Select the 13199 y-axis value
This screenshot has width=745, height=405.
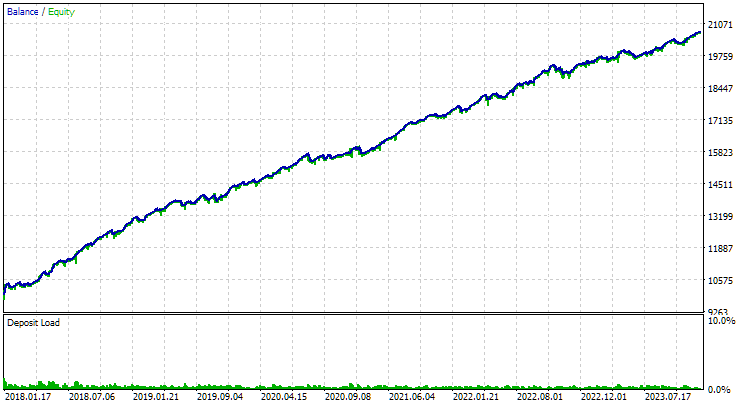(720, 217)
